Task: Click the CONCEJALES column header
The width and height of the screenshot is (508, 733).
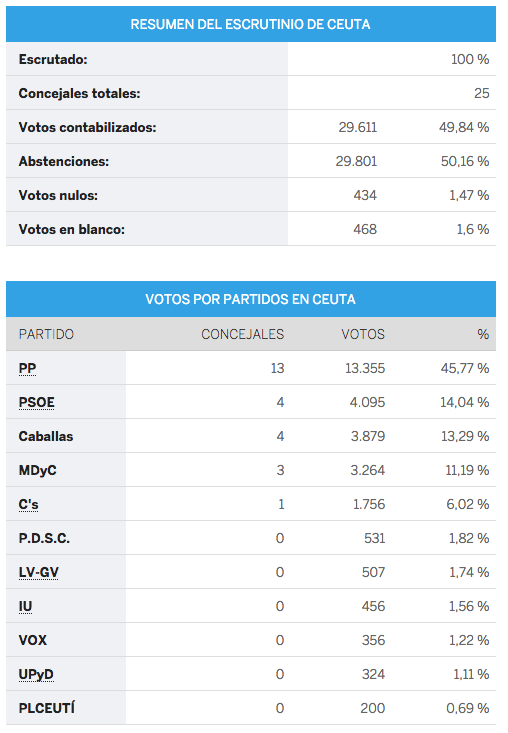Action: point(243,334)
